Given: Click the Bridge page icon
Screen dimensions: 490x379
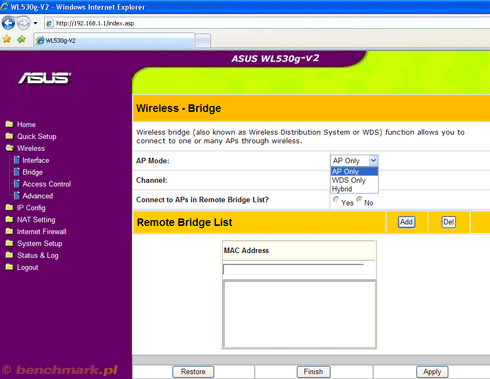Looking at the screenshot, I should point(17,172).
